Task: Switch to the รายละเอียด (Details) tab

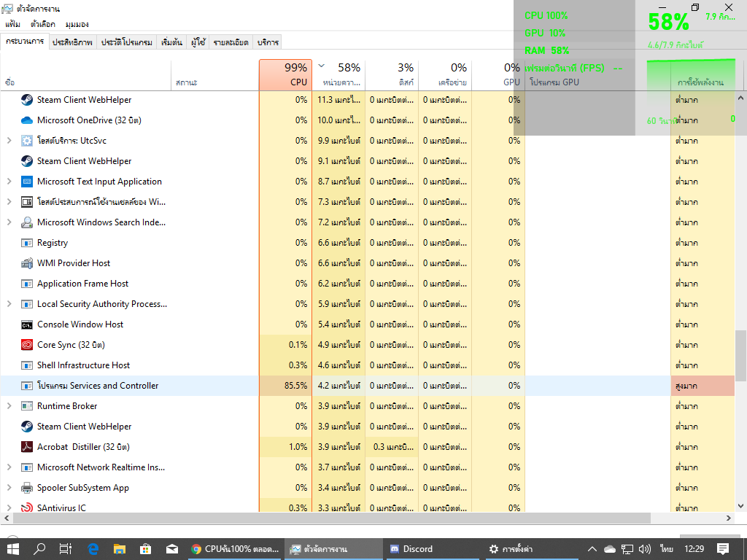Action: tap(231, 42)
